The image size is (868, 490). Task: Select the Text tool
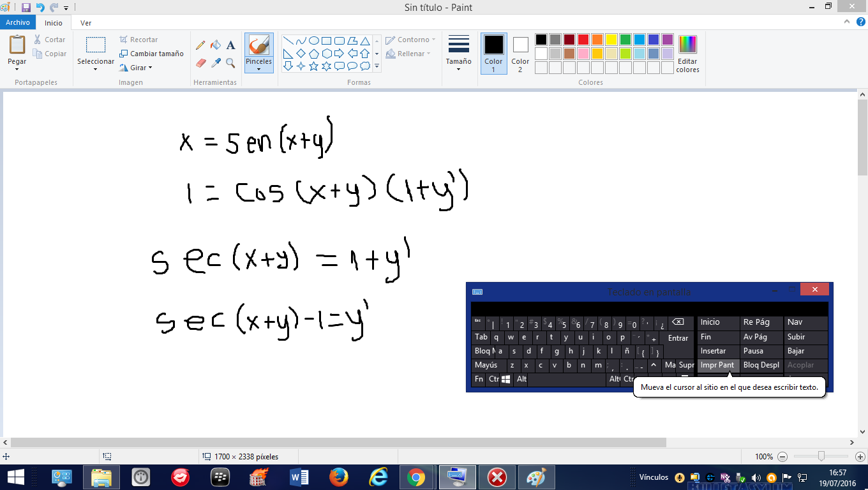230,45
